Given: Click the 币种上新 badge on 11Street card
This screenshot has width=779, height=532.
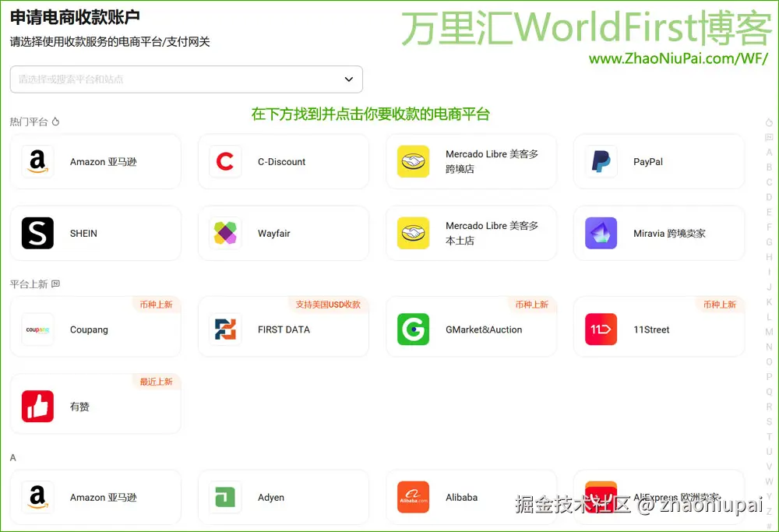Looking at the screenshot, I should (x=719, y=305).
